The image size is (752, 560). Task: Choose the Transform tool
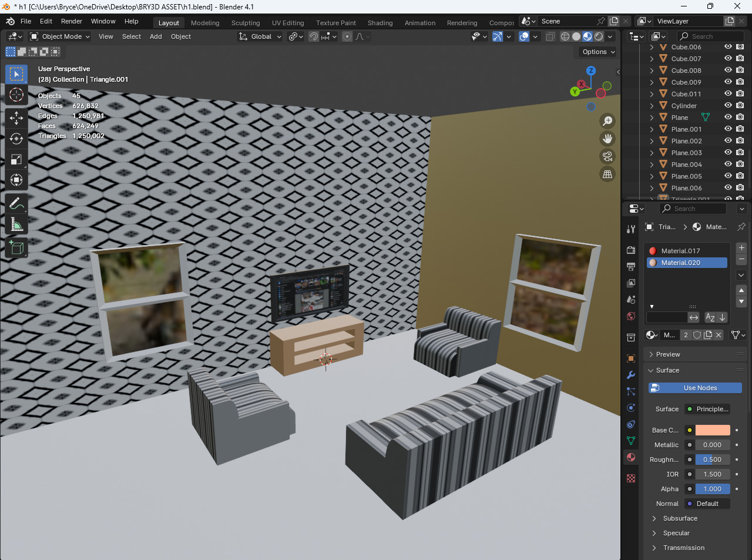[16, 180]
